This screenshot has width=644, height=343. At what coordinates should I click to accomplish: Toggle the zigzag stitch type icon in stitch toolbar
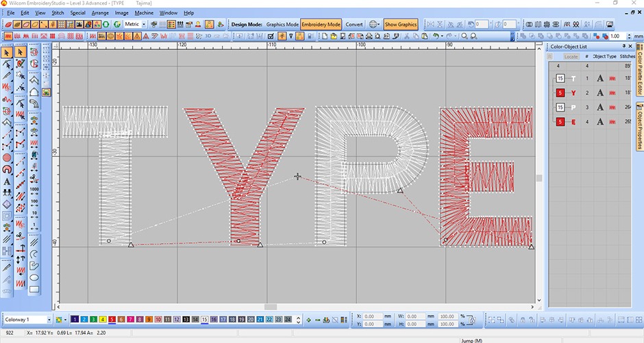[x=26, y=36]
